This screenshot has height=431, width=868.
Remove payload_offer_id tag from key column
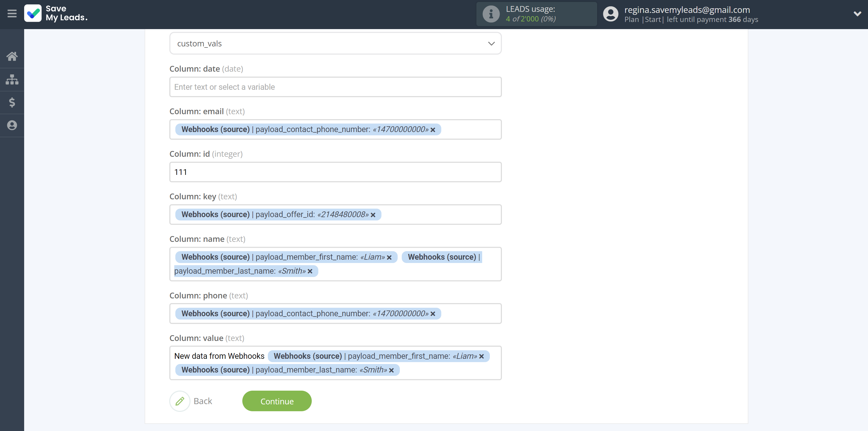click(x=373, y=215)
